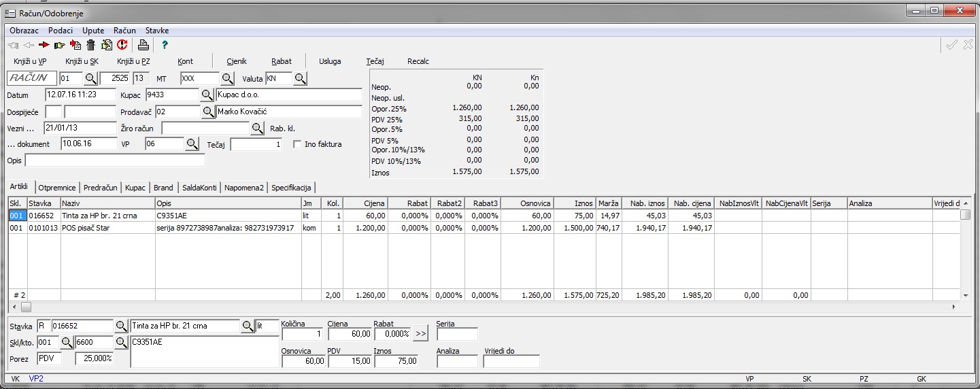Click Knjiži u SK button

(x=82, y=61)
